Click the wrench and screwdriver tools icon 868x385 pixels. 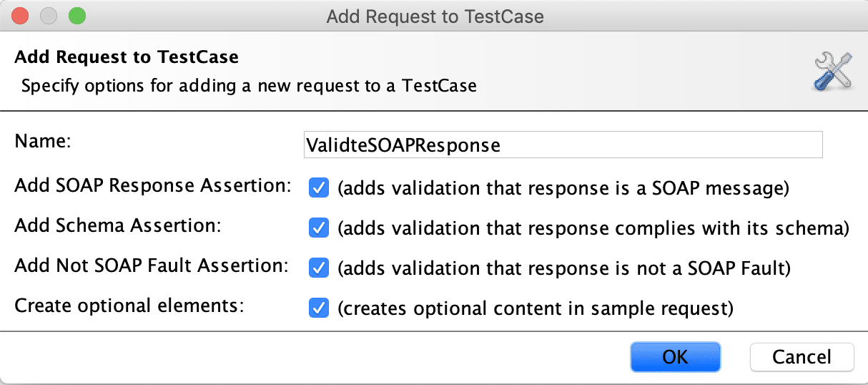(833, 72)
